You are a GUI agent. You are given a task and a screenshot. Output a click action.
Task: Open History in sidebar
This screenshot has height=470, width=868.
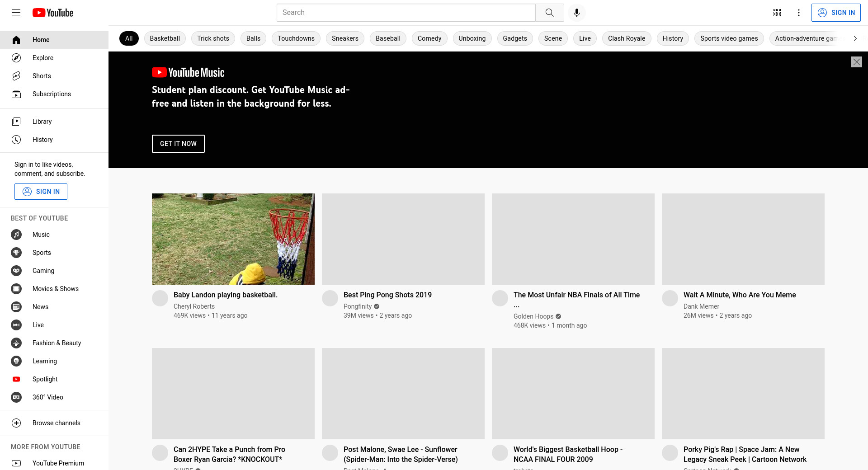54,140
